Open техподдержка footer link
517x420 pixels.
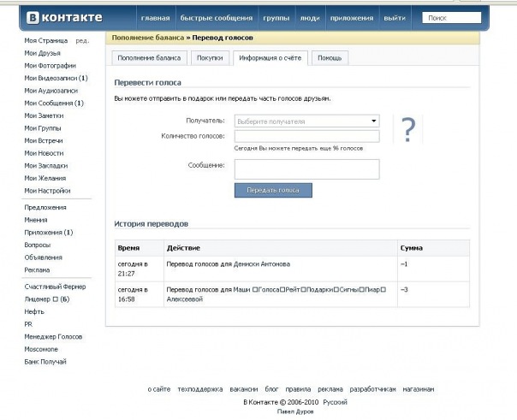[200, 389]
